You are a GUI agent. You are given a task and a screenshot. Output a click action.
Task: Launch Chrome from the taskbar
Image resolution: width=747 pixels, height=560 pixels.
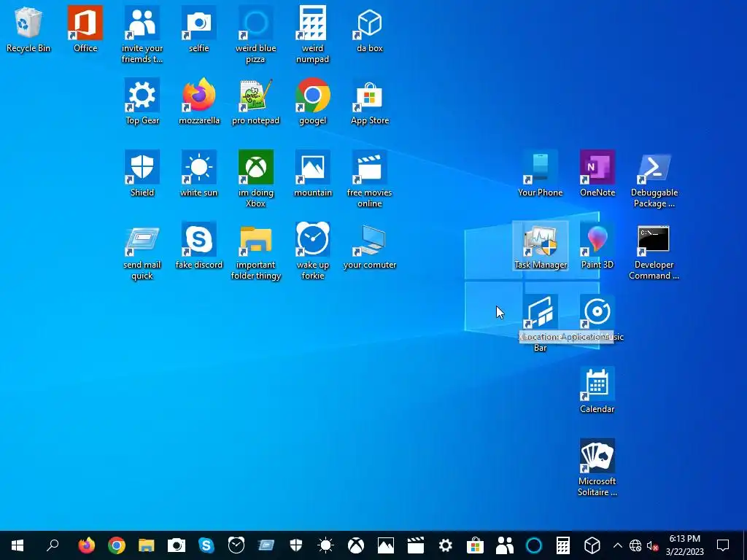pyautogui.click(x=116, y=545)
